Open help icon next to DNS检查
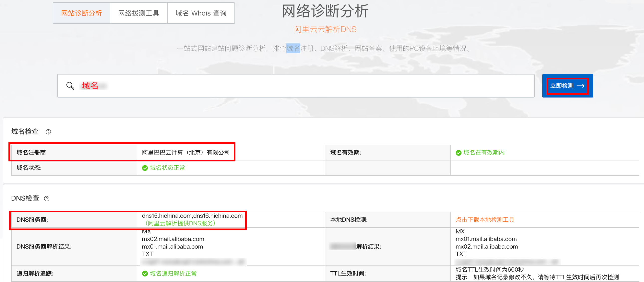 pyautogui.click(x=47, y=199)
